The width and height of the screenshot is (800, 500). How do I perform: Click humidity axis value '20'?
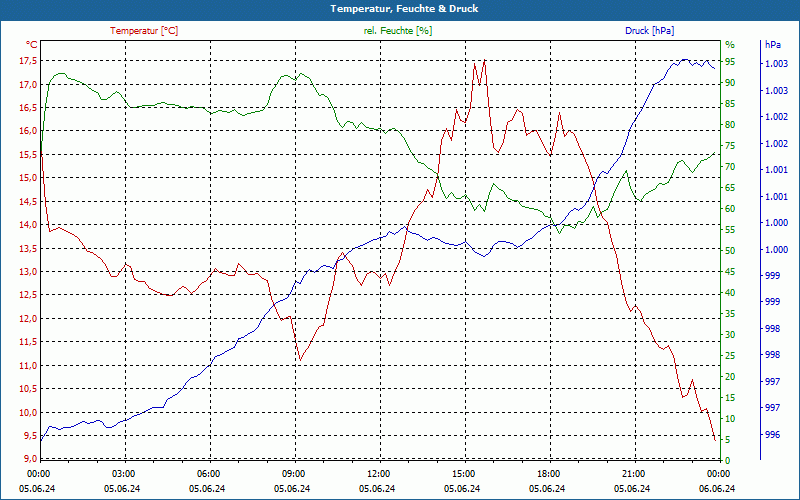pos(730,377)
